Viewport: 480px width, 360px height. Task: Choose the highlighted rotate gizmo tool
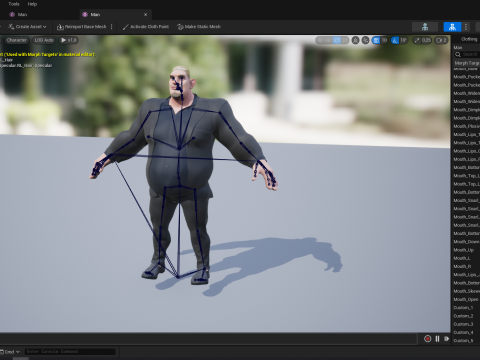337,40
